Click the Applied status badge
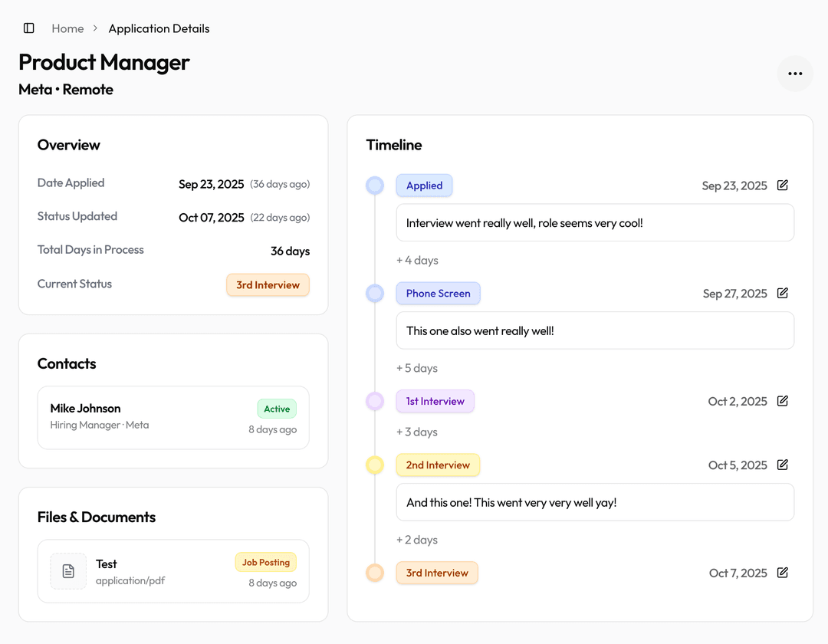This screenshot has width=828, height=644. point(424,185)
